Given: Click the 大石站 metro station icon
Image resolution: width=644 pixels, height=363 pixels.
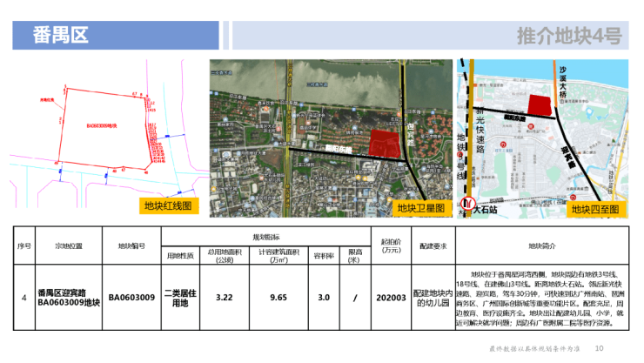Looking at the screenshot, I should [x=471, y=207].
